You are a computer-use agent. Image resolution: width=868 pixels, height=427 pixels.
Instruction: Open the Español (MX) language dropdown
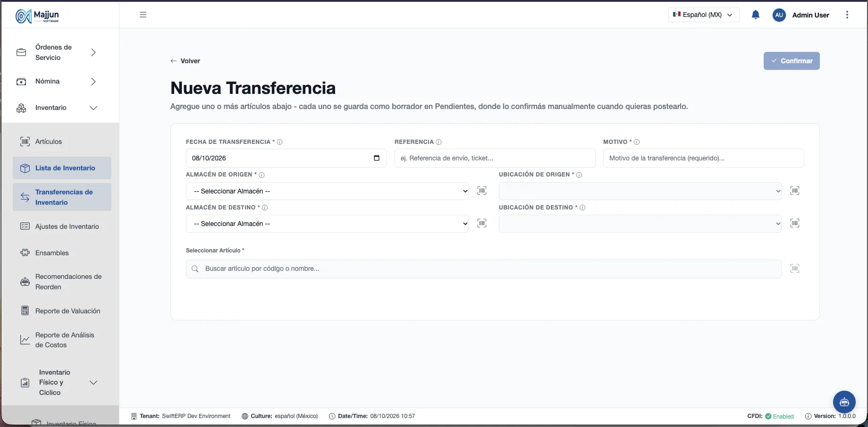click(x=704, y=15)
